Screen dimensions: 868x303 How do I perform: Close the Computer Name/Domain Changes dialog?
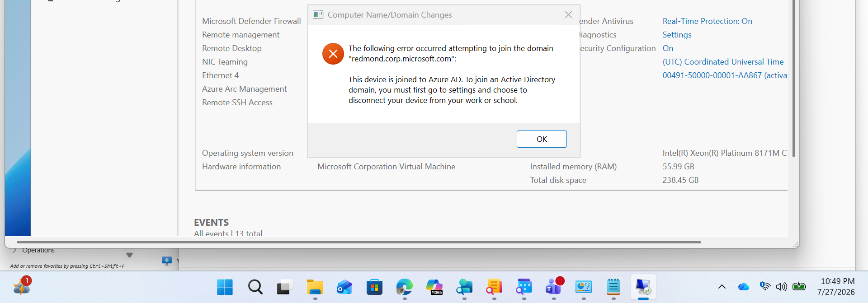click(x=568, y=15)
